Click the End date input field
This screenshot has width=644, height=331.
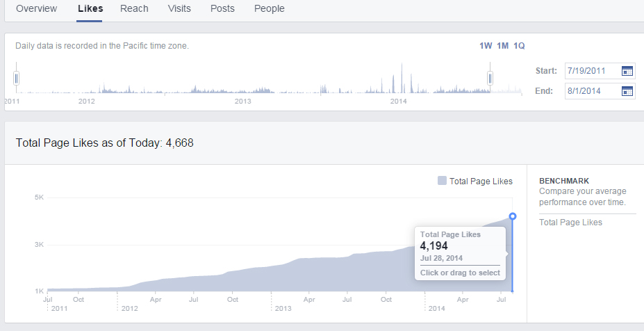590,91
